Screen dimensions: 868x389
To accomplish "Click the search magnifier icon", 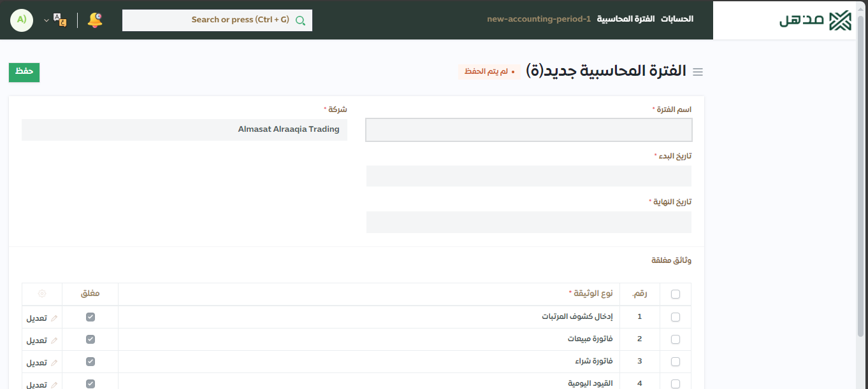I will (300, 20).
